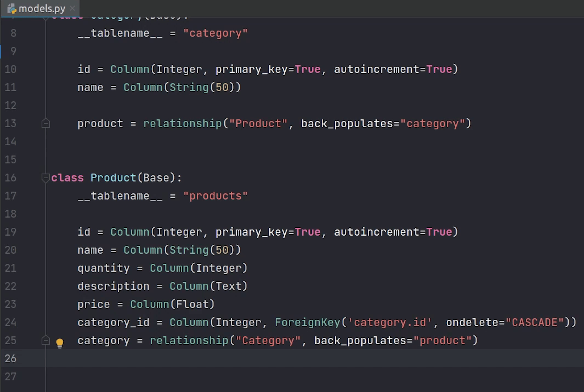
Task: Click the quantity variable name
Action: pos(104,268)
